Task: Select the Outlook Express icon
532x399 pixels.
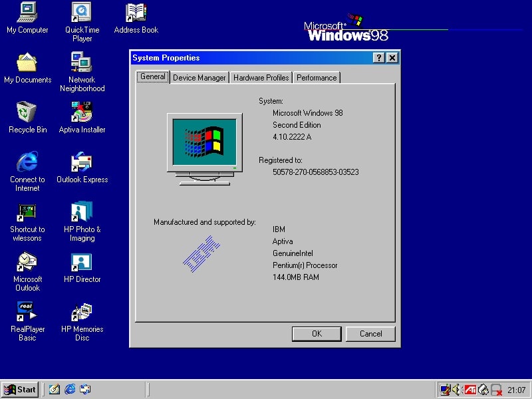Action: pyautogui.click(x=82, y=168)
